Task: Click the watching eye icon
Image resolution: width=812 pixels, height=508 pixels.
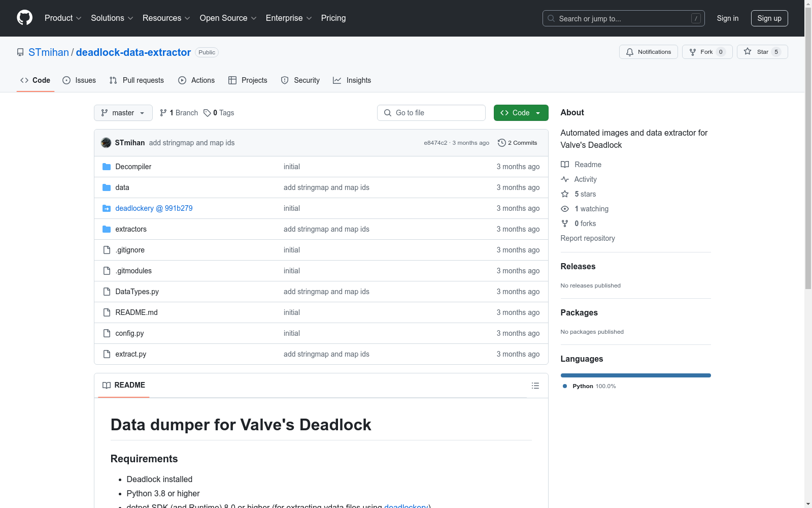Action: pos(565,209)
